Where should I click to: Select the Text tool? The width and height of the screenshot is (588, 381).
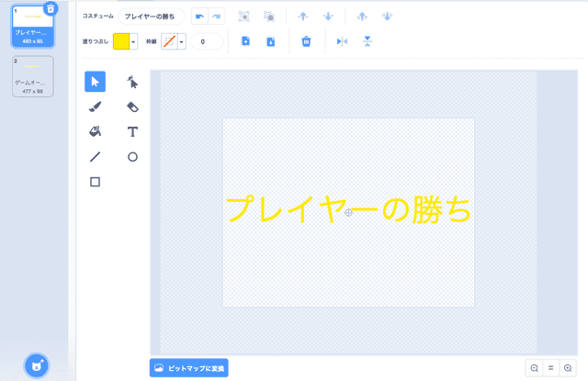pyautogui.click(x=132, y=131)
